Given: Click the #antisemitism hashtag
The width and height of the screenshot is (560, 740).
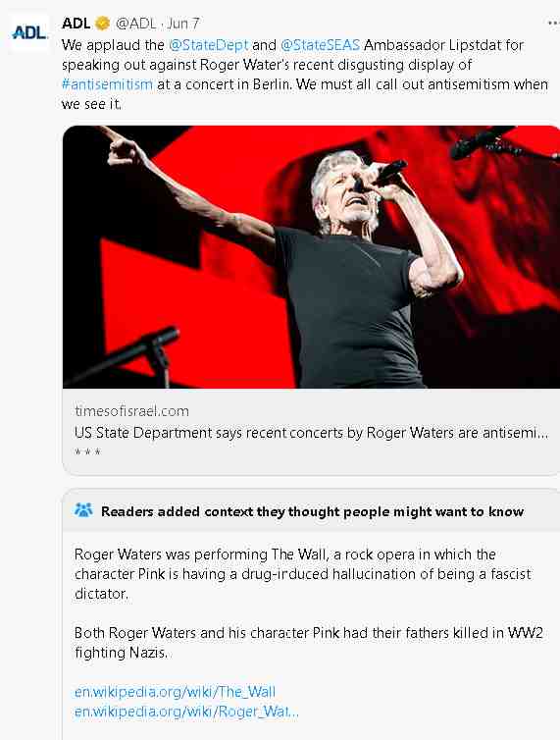Looking at the screenshot, I should 107,84.
